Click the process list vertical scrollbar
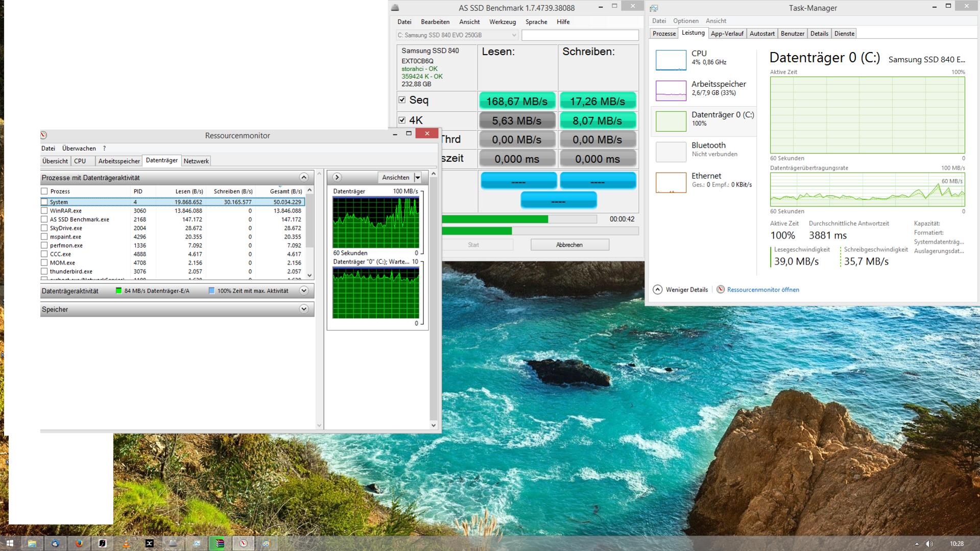Viewport: 980px width, 551px height. click(309, 233)
